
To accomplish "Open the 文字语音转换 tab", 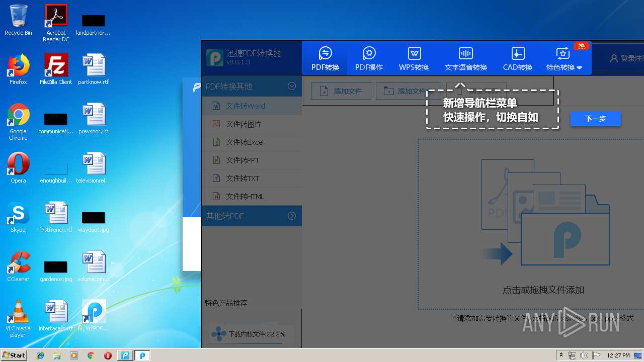I will [x=465, y=58].
